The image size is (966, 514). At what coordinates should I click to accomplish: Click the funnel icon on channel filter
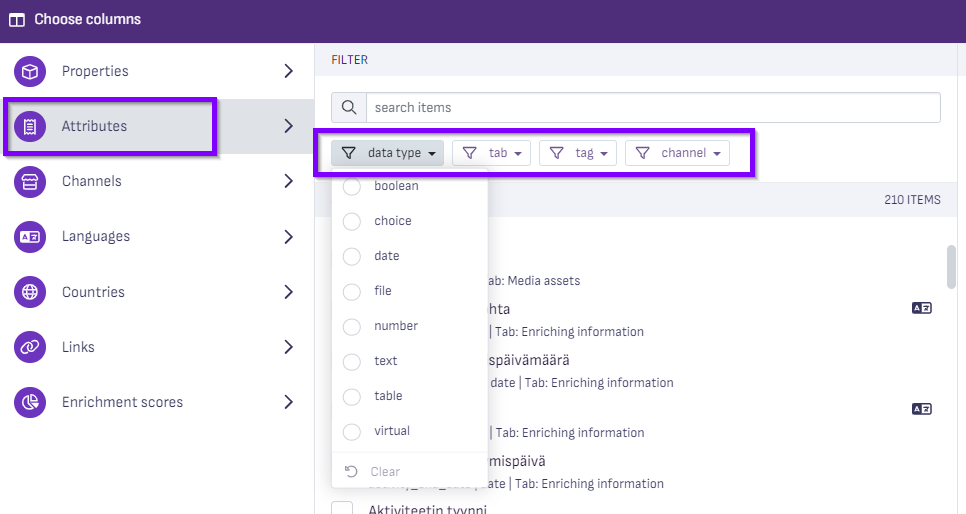pyautogui.click(x=643, y=153)
